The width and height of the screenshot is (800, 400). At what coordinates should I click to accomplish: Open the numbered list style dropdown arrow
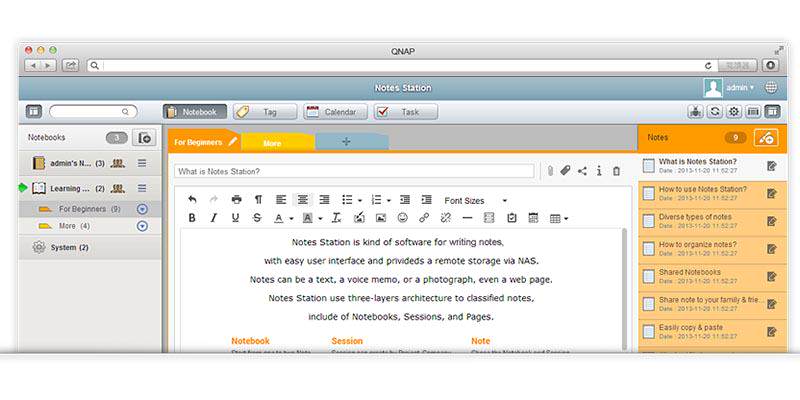pos(389,201)
